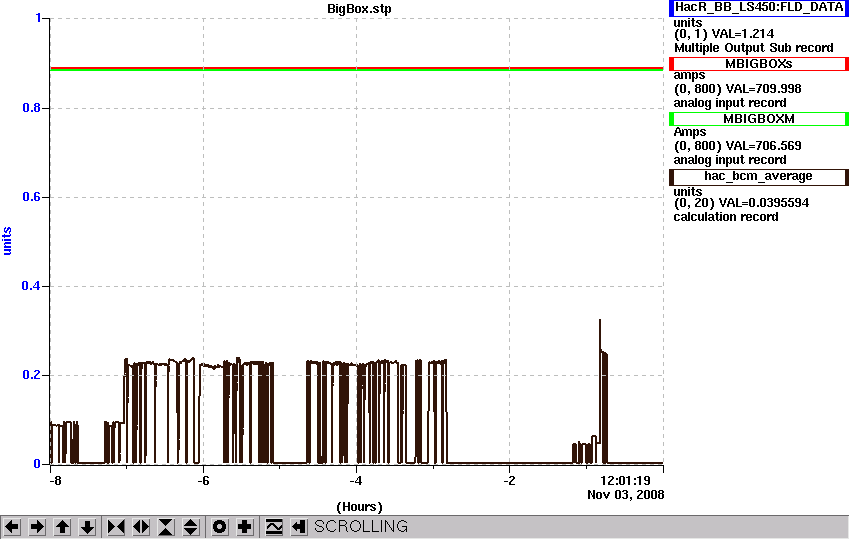Click the -6 tick label on time axis
849x539 pixels.
pos(203,481)
